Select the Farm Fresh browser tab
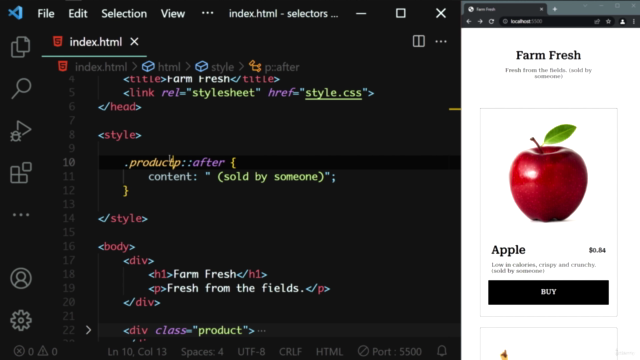Screen dimensions: 640x360 (x=506, y=9)
